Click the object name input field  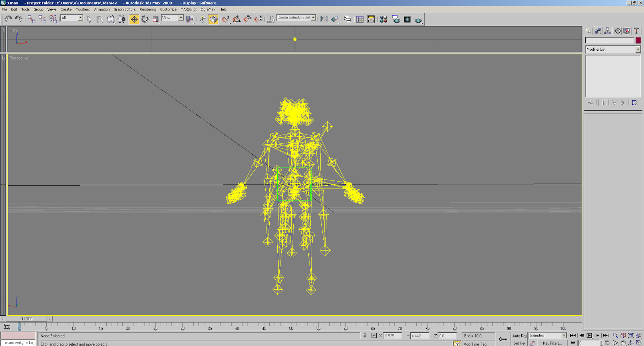click(x=609, y=40)
